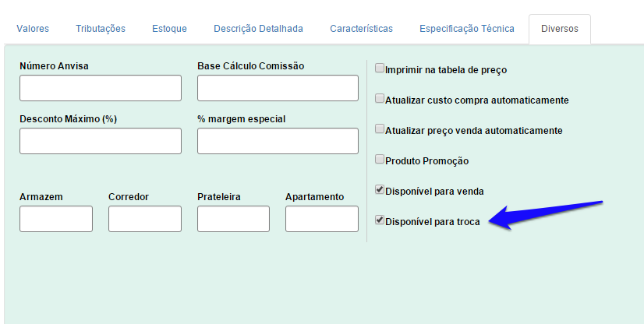Focus the Base Cálculo Comissão input
This screenshot has height=324, width=644.
tap(278, 88)
